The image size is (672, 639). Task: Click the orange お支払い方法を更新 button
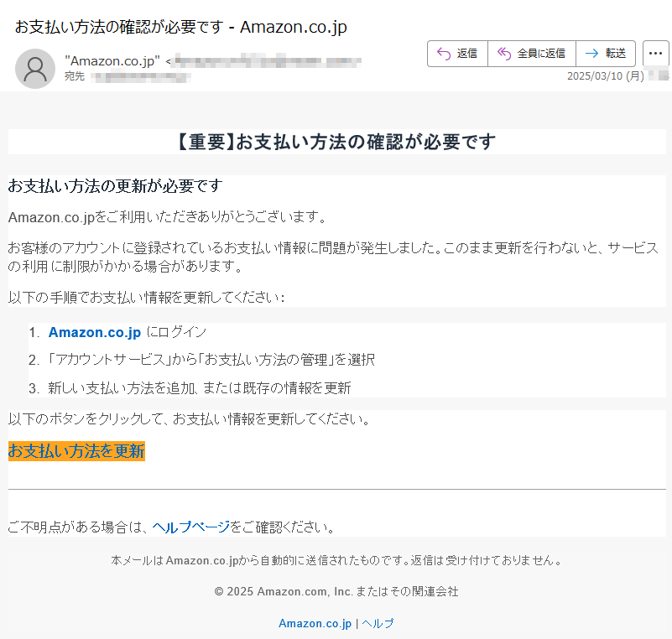click(76, 451)
